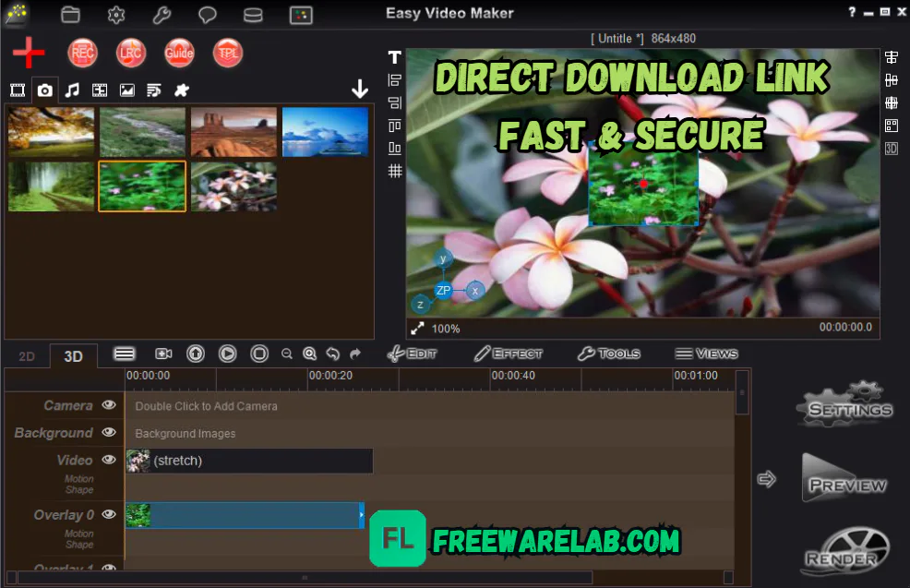The height and width of the screenshot is (588, 910).
Task: Zoom out the timeline
Action: (x=287, y=354)
